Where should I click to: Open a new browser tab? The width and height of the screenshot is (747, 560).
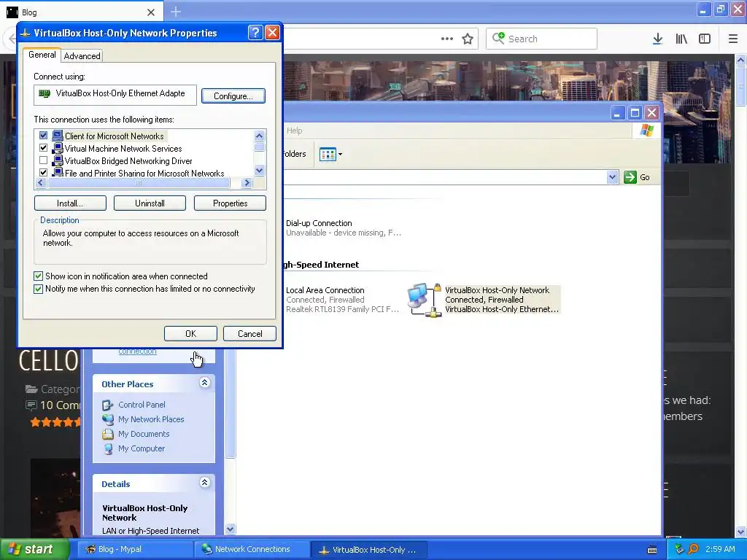(176, 12)
